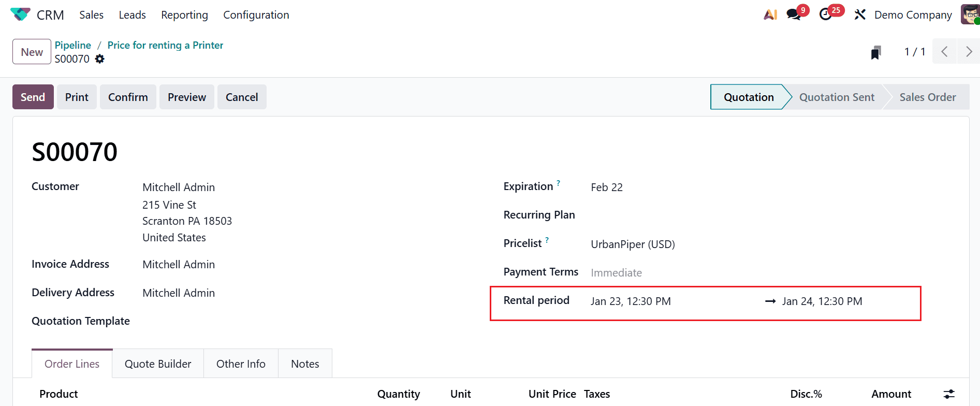Switch to the Order Lines tab
This screenshot has height=406, width=980.
tap(72, 364)
